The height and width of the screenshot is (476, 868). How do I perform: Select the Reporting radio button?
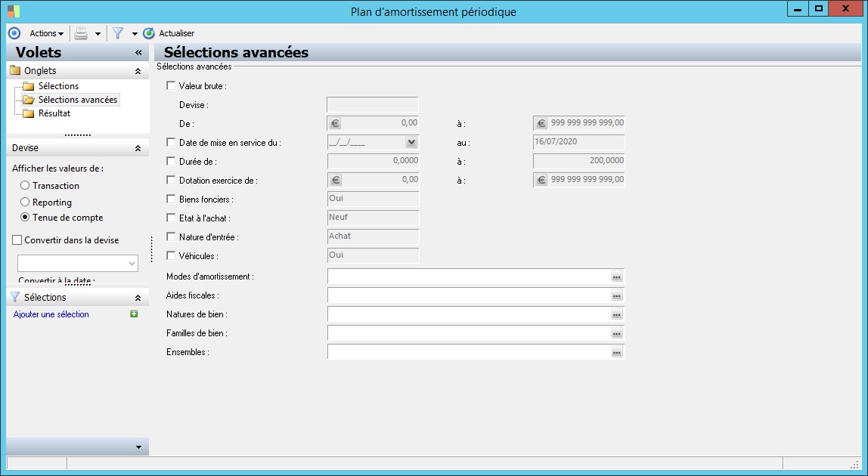pos(25,202)
